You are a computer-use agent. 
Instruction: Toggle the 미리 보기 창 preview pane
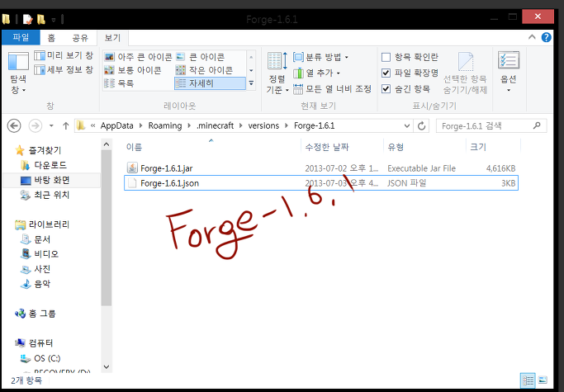pos(64,55)
